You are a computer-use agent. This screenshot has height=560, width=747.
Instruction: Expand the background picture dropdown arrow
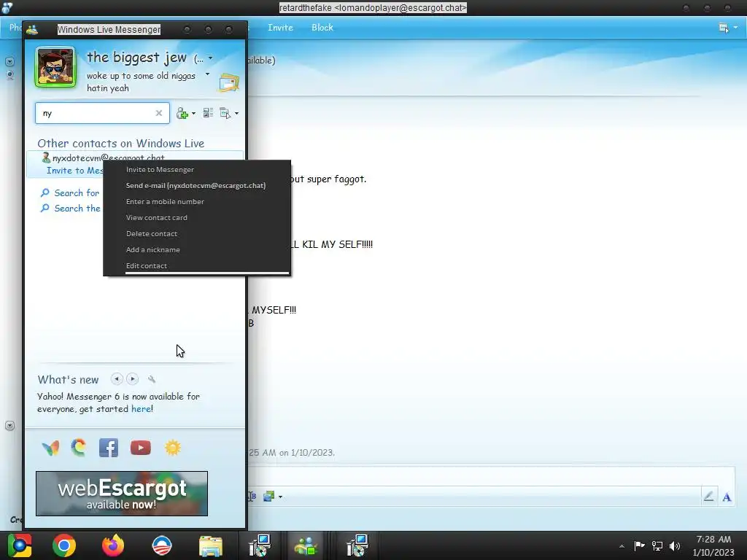[280, 497]
